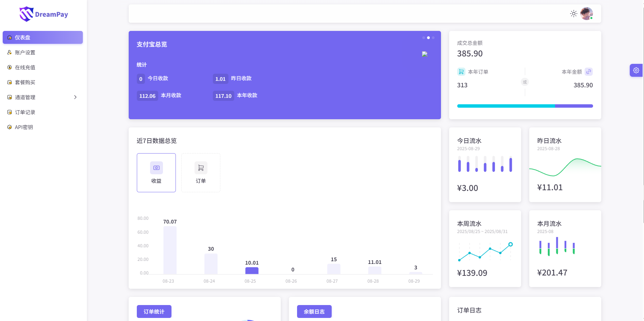Select the 仪表盘 dashboard icon in the sidebar
Image resolution: width=644 pixels, height=321 pixels.
coord(9,37)
